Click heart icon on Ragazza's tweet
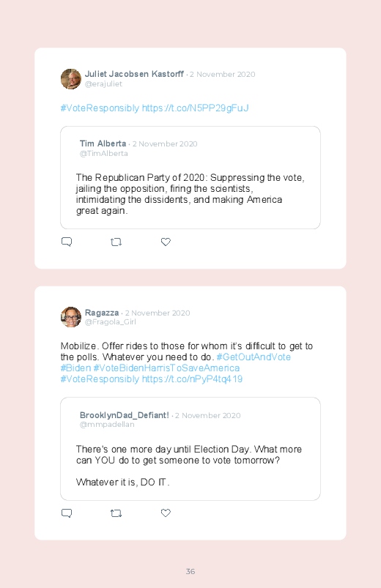The image size is (381, 588). [166, 513]
